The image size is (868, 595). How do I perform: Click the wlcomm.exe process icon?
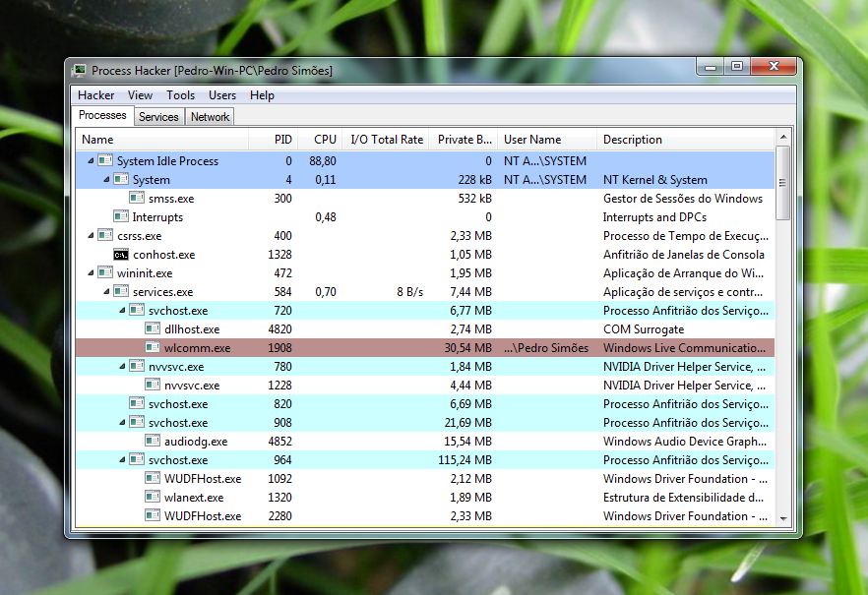[153, 348]
